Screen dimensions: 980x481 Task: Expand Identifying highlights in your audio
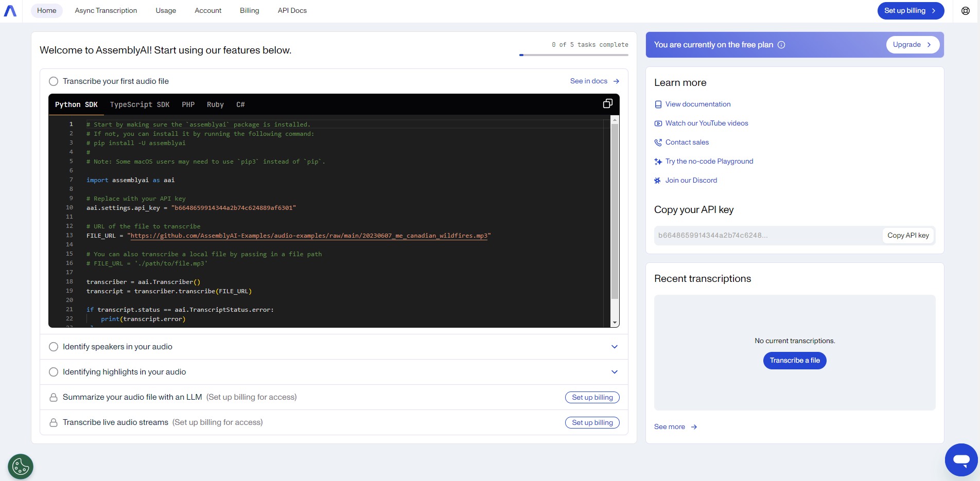pos(614,372)
